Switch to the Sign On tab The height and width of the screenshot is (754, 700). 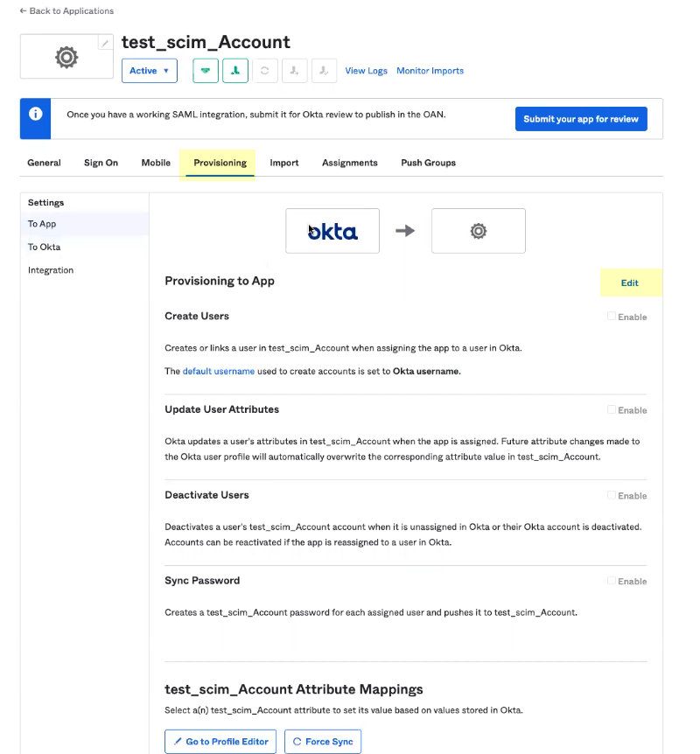(101, 163)
